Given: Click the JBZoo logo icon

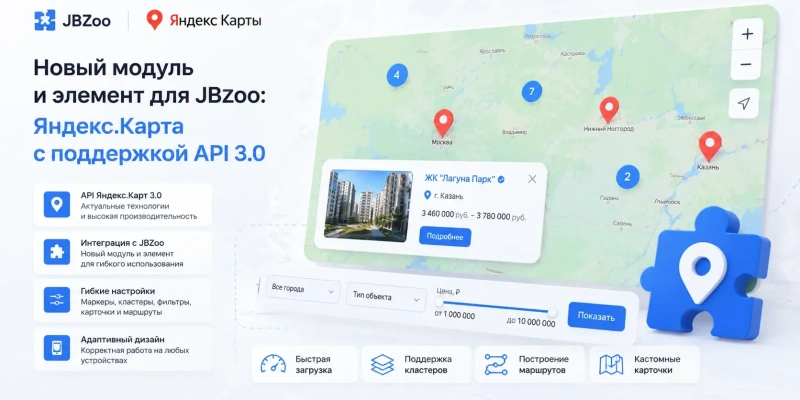Looking at the screenshot, I should 45,20.
